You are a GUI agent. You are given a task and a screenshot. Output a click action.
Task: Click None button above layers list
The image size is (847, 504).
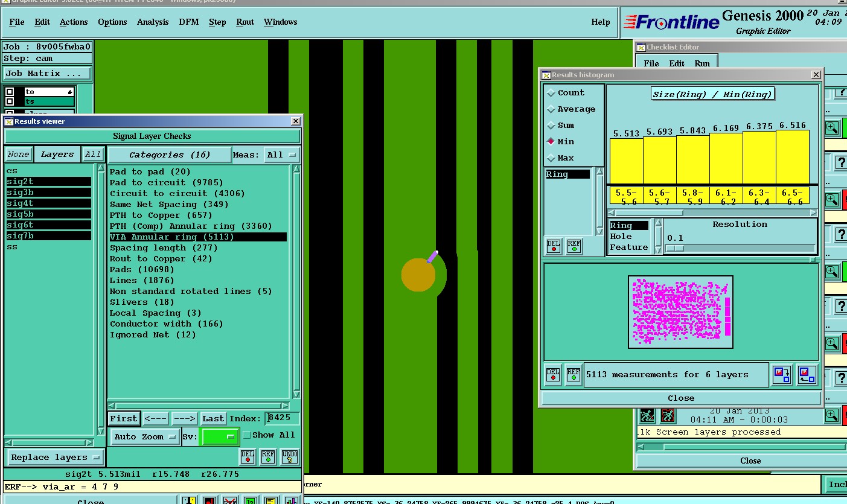[x=19, y=155]
